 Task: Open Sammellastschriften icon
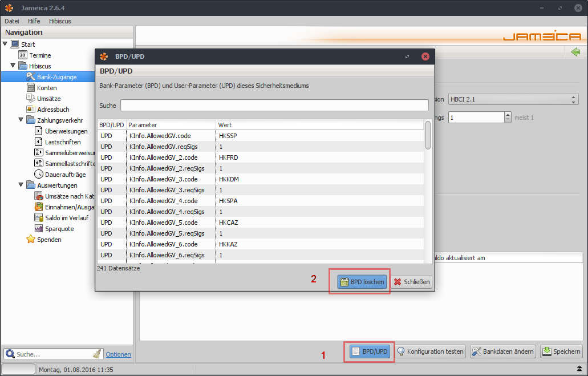pos(39,164)
